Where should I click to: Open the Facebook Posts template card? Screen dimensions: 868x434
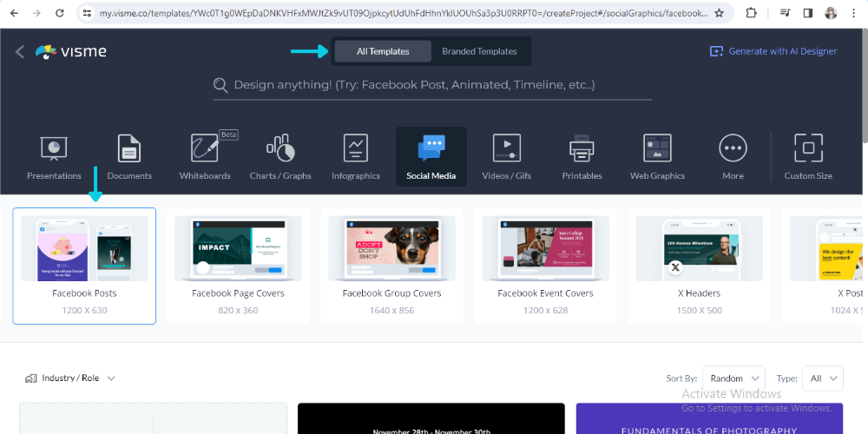84,266
